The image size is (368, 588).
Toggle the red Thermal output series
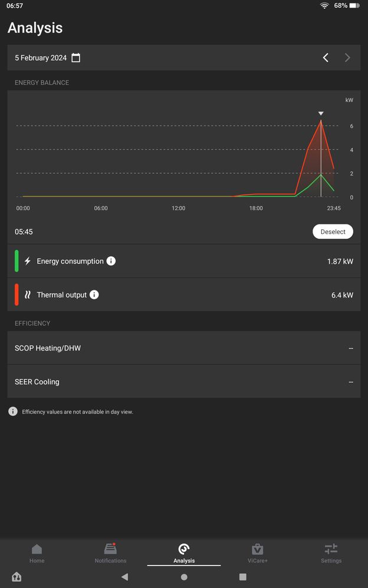(x=17, y=295)
